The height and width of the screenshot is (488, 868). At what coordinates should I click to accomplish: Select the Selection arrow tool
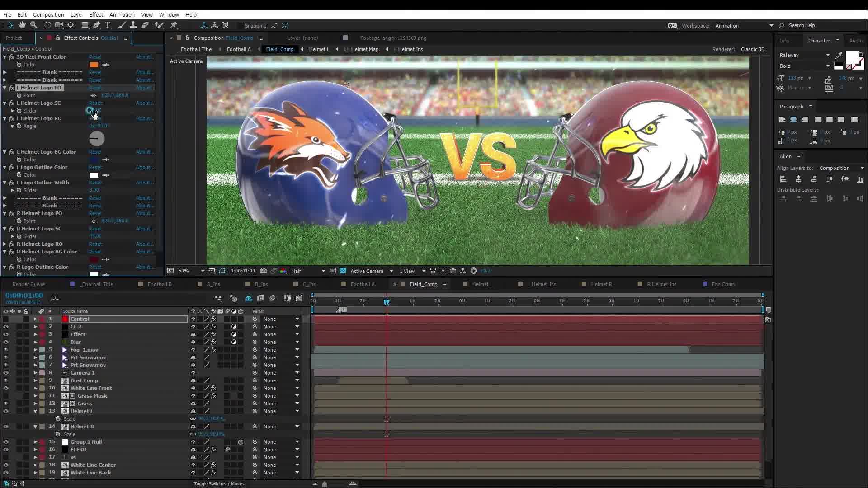pos(10,25)
